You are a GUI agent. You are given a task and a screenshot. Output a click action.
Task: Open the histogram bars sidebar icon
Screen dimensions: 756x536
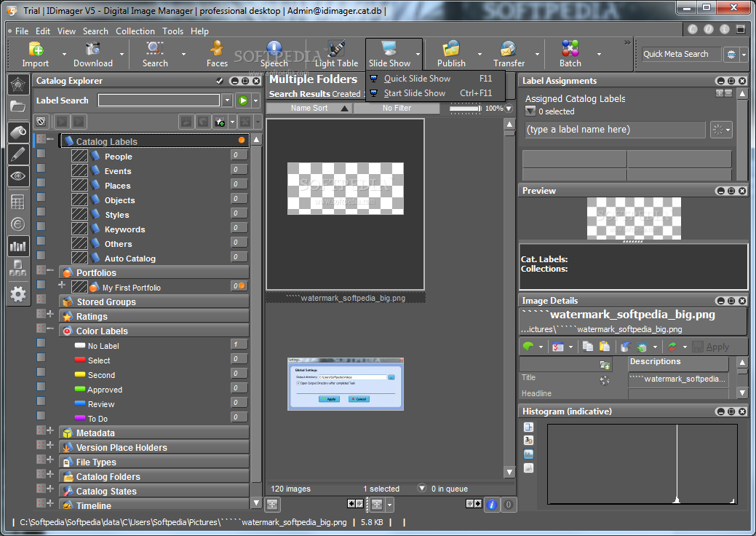point(18,247)
